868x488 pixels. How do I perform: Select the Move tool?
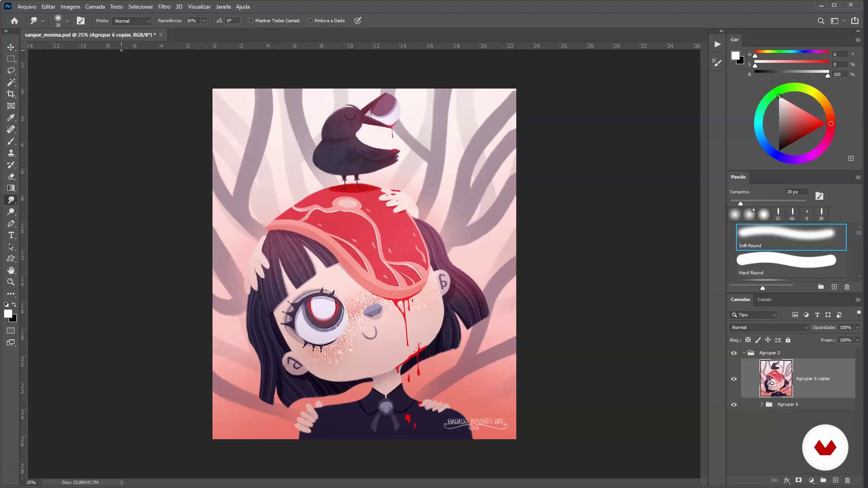coord(11,47)
